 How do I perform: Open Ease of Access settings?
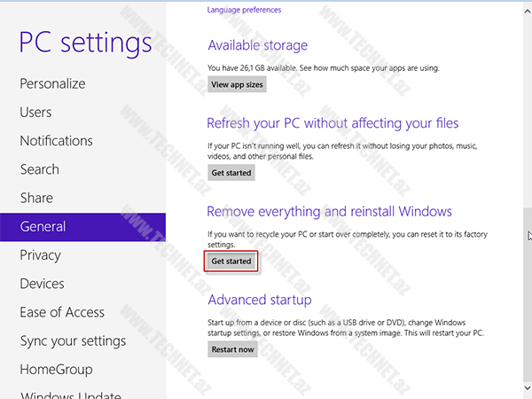pyautogui.click(x=62, y=312)
